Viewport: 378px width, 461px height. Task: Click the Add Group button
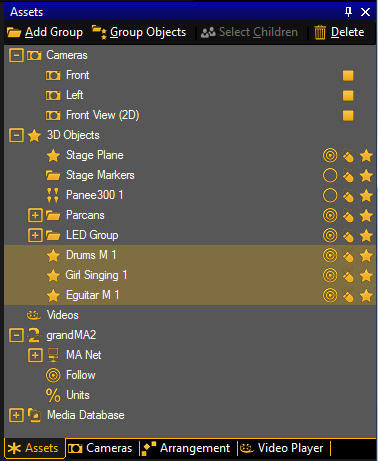[x=45, y=32]
